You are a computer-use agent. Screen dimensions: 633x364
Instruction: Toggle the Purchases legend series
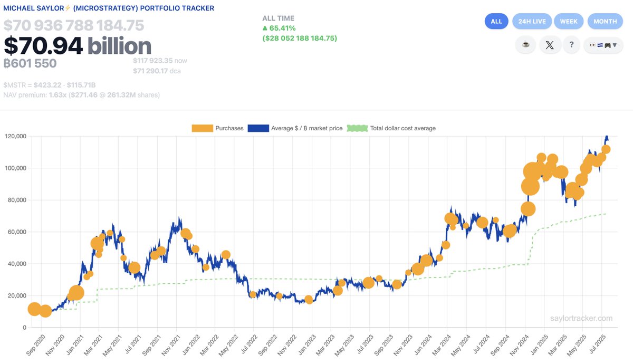point(218,128)
